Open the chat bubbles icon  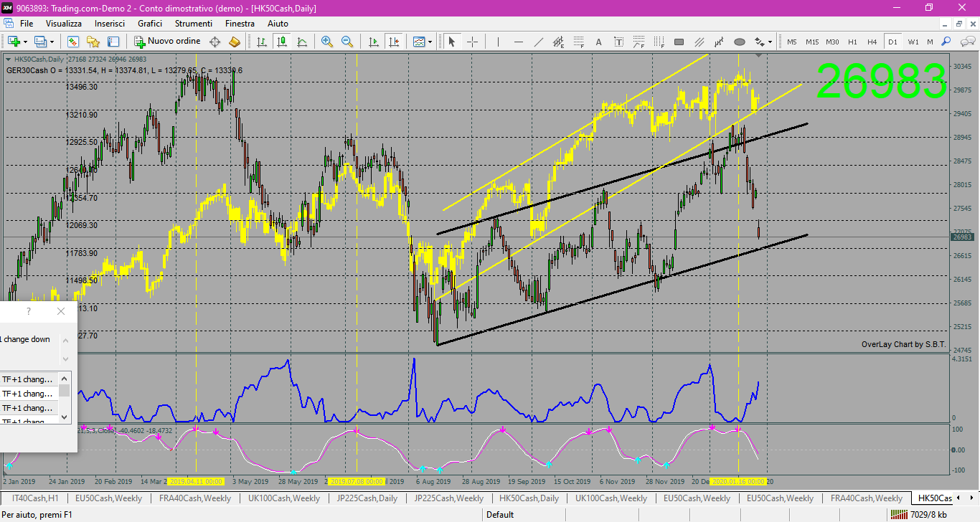click(x=967, y=42)
